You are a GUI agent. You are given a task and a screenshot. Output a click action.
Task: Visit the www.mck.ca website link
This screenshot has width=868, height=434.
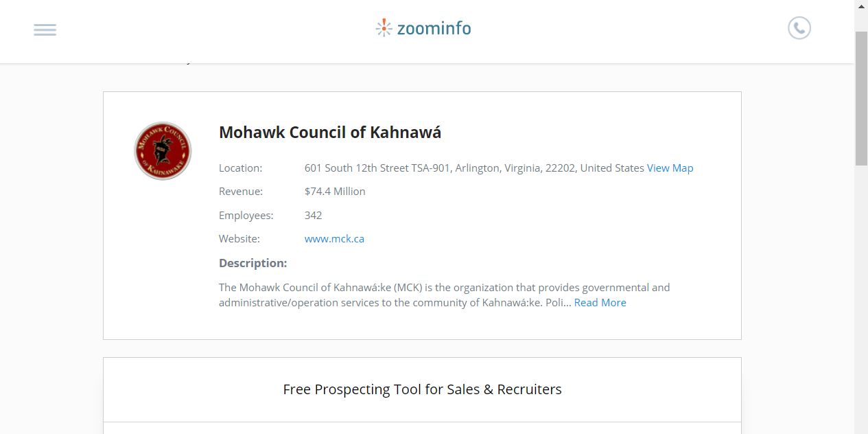[x=334, y=238]
